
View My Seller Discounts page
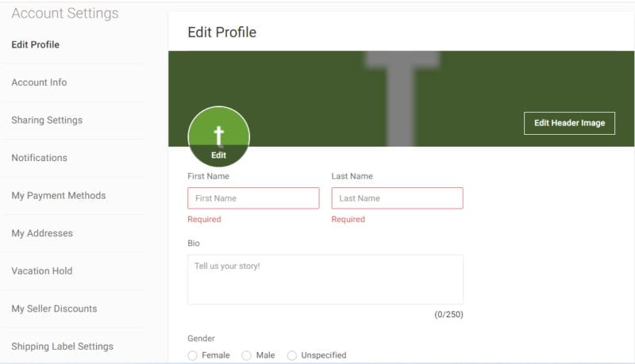click(x=54, y=308)
